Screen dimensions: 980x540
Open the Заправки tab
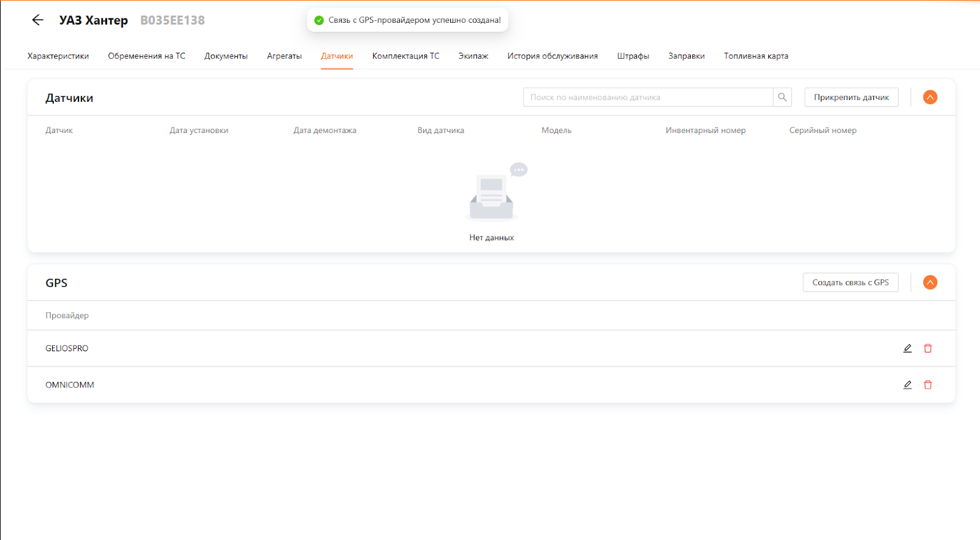pos(686,56)
